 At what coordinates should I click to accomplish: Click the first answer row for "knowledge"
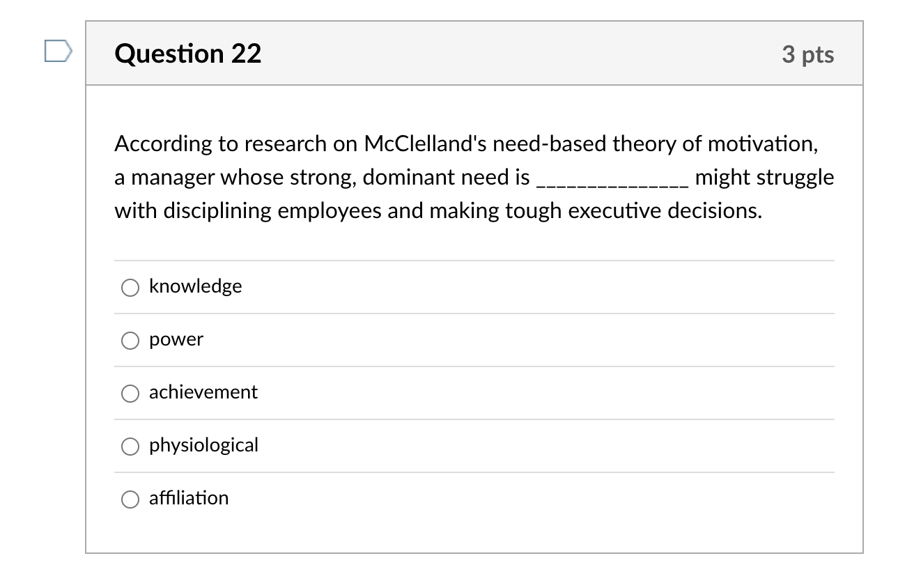point(418,286)
